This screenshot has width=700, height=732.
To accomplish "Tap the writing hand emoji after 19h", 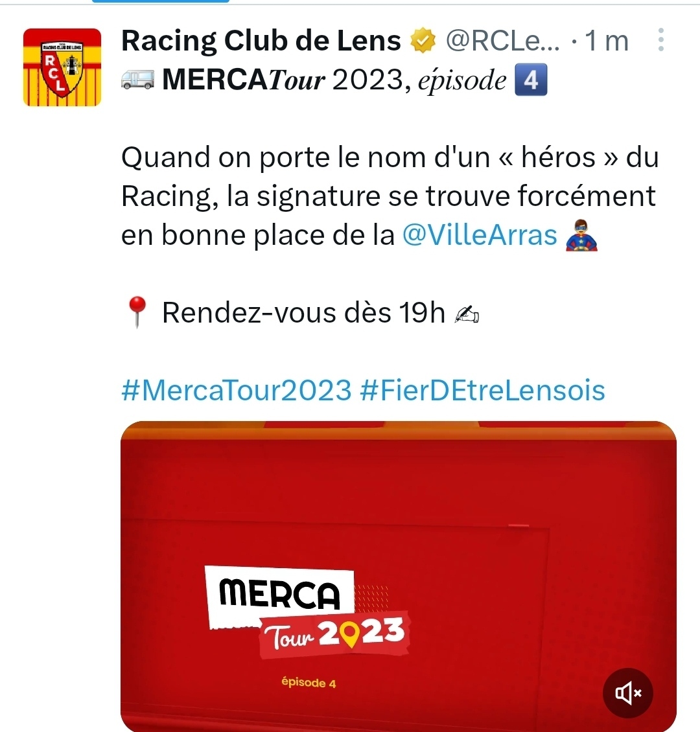I will (x=467, y=314).
